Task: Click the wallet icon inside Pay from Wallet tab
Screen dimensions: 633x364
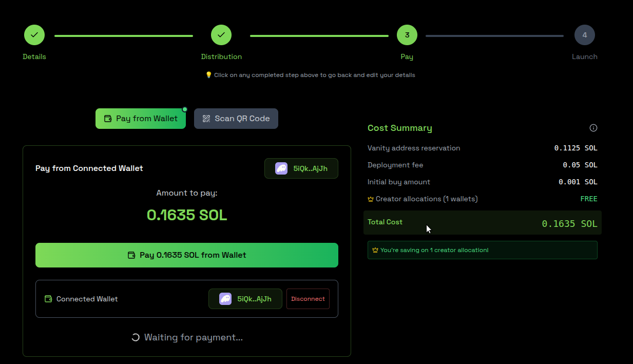Action: pos(107,118)
